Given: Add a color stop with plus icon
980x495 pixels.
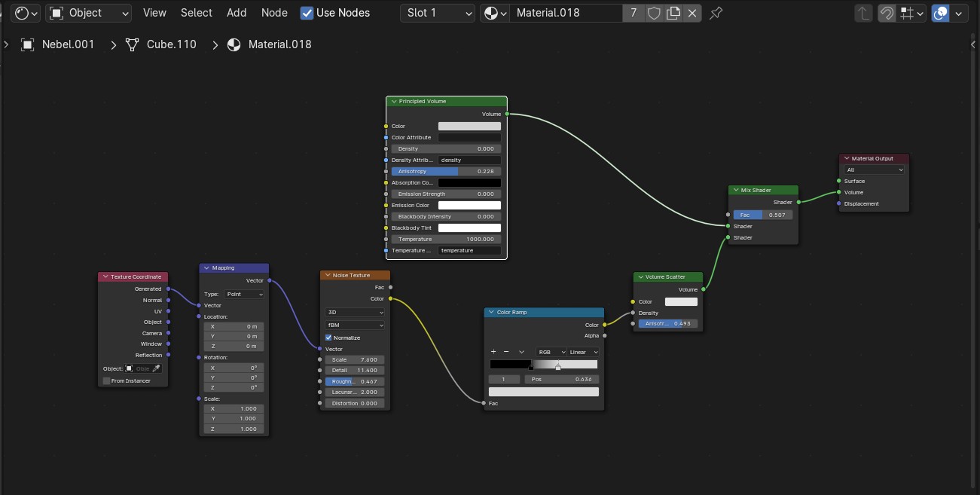Looking at the screenshot, I should point(493,352).
